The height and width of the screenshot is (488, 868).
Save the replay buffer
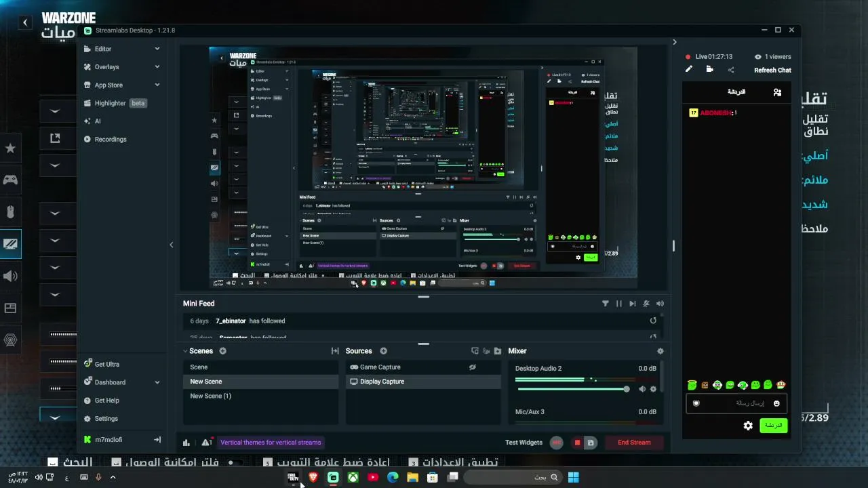point(591,443)
